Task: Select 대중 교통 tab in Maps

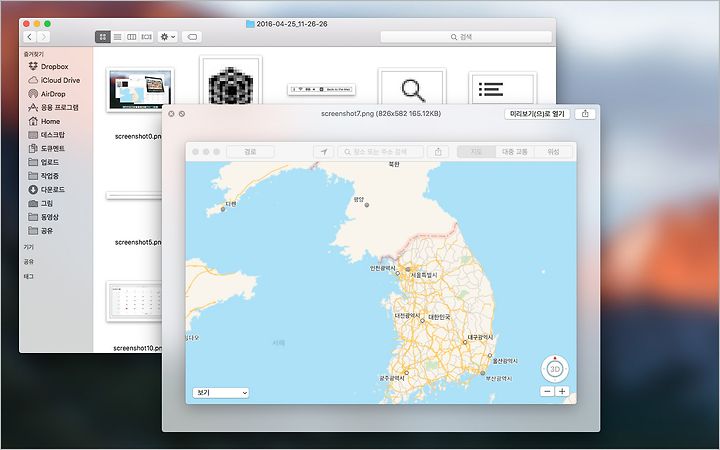Action: [515, 152]
